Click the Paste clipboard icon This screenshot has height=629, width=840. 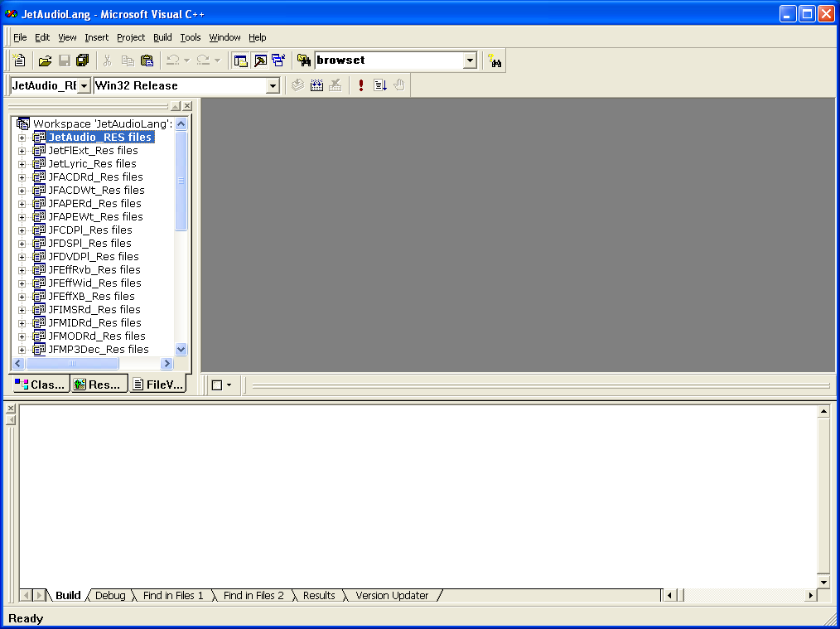point(147,60)
